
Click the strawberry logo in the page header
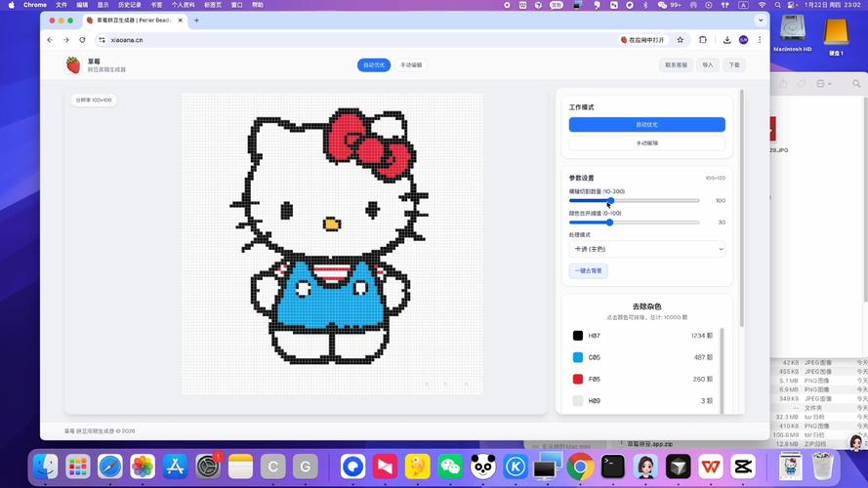[73, 64]
